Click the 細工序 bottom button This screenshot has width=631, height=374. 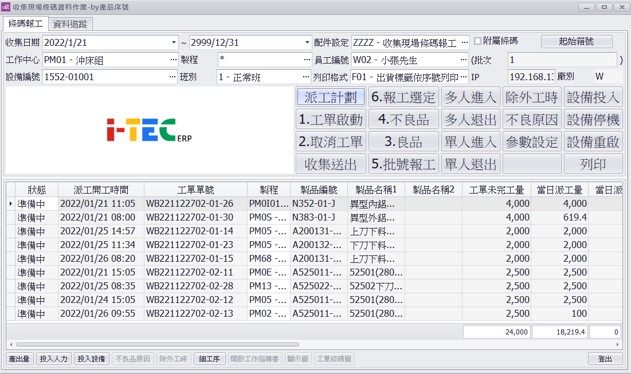coord(210,359)
